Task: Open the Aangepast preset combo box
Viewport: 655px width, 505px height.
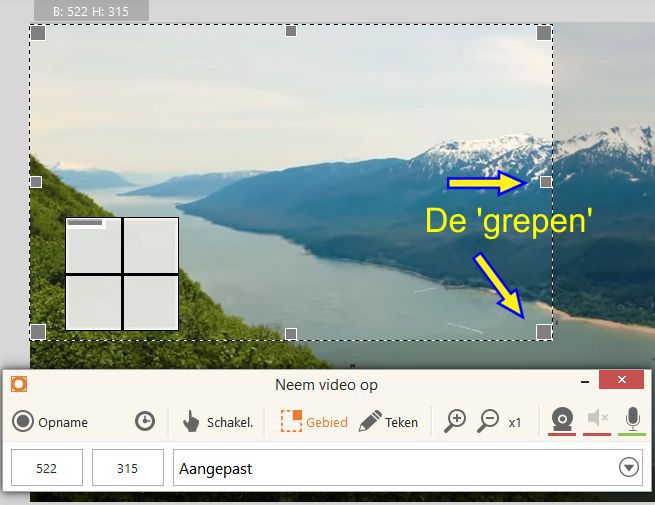Action: coord(408,467)
